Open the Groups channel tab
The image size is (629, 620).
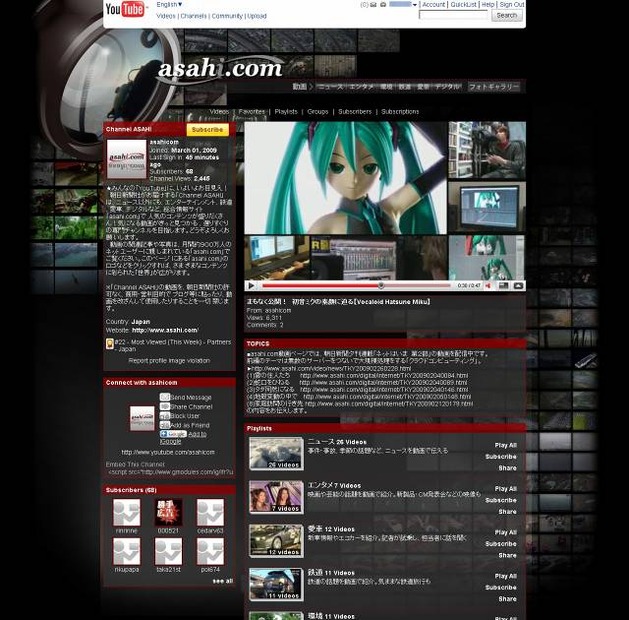point(318,111)
